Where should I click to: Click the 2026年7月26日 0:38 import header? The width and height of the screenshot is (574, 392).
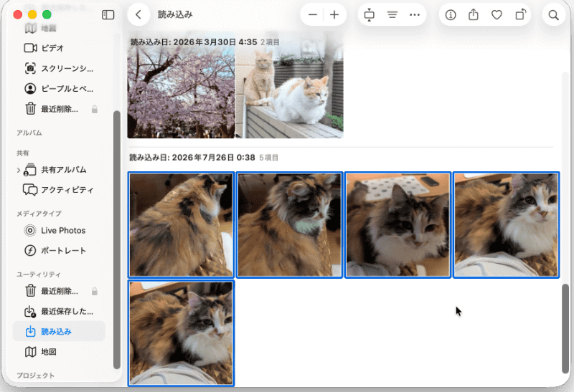tap(192, 158)
